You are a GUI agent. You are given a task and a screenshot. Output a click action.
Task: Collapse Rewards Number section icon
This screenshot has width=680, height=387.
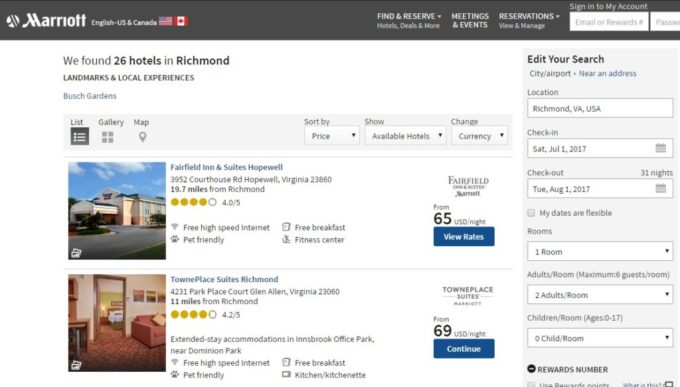(531, 369)
